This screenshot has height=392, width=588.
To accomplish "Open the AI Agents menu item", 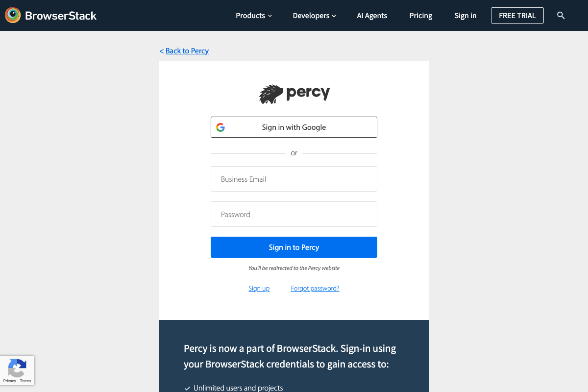I will 372,15.
